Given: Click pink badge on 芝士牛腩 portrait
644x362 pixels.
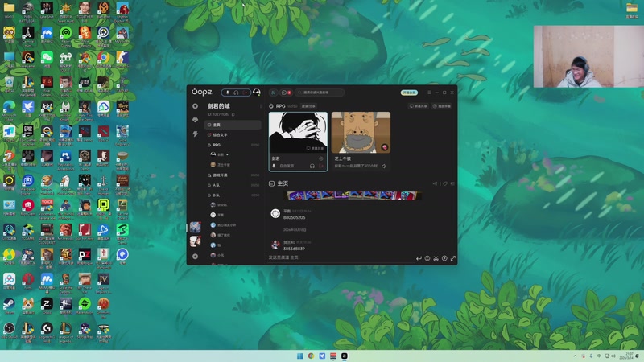Looking at the screenshot, I should click(x=385, y=147).
